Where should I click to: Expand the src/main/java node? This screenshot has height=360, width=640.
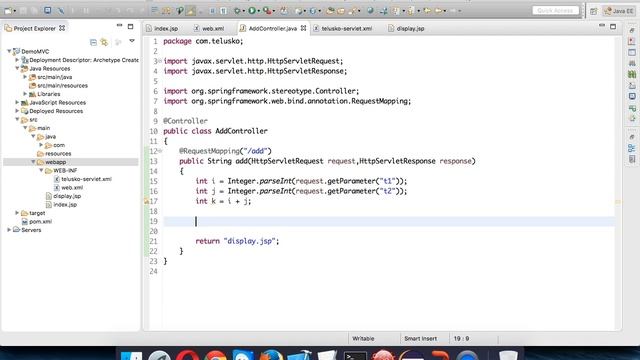[25, 77]
